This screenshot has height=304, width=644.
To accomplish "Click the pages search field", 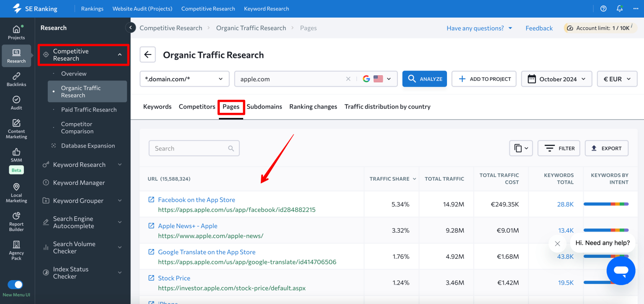I will [194, 148].
